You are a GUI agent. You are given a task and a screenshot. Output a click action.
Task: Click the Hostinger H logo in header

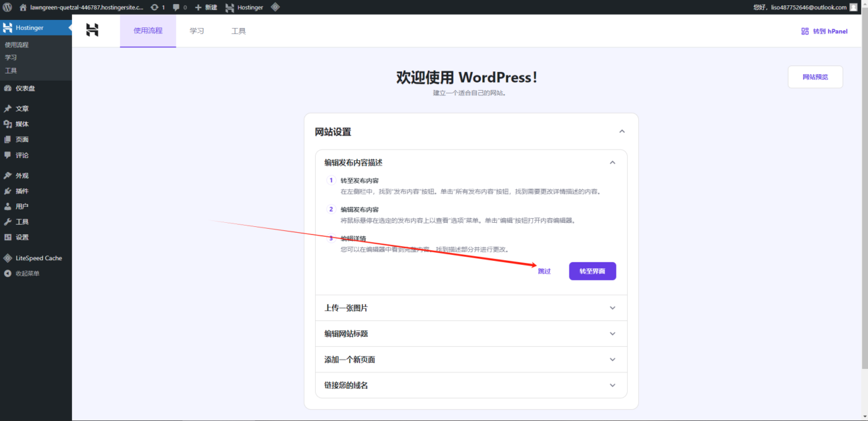[92, 30]
